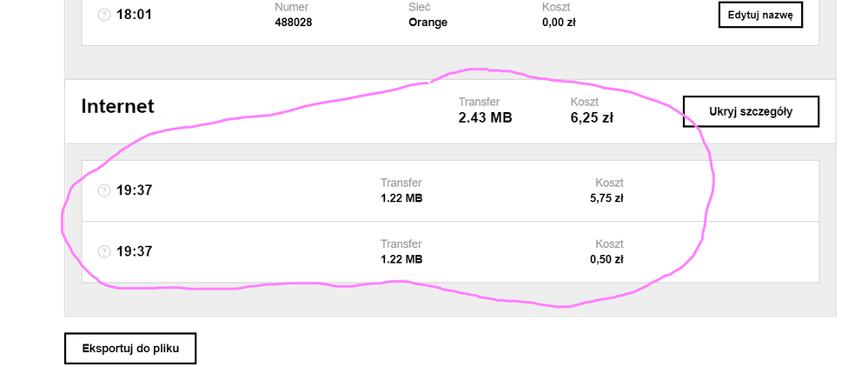
Task: Click the total cost 6,25 zł
Action: click(x=591, y=117)
